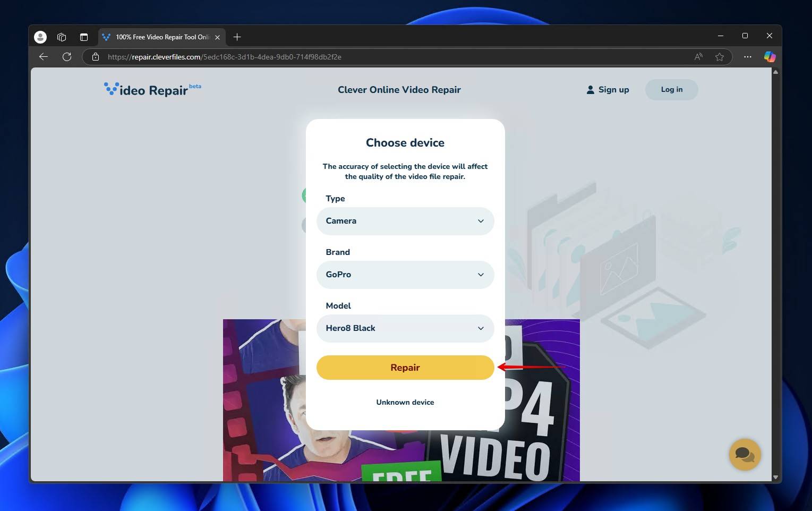This screenshot has height=511, width=812.
Task: Open the chat support bubble icon
Action: point(745,454)
